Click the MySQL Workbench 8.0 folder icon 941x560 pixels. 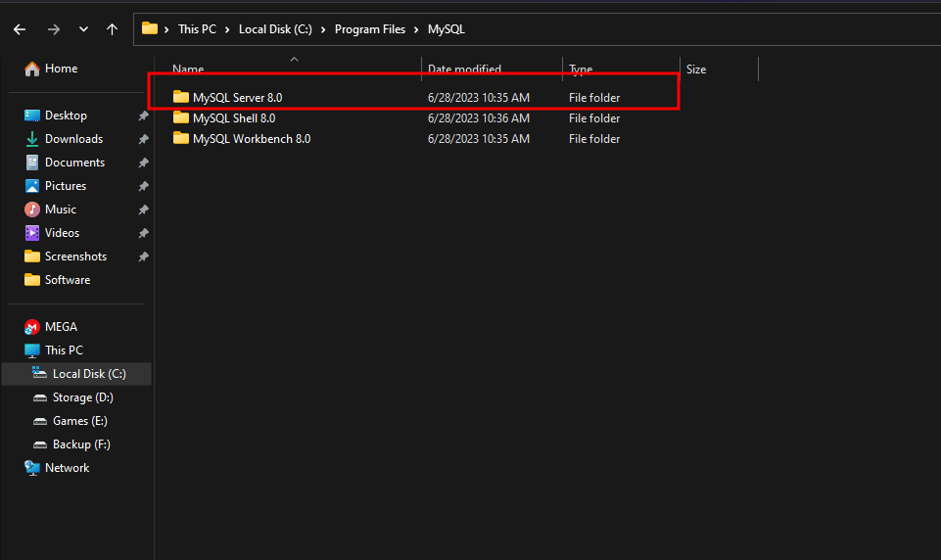(x=180, y=138)
